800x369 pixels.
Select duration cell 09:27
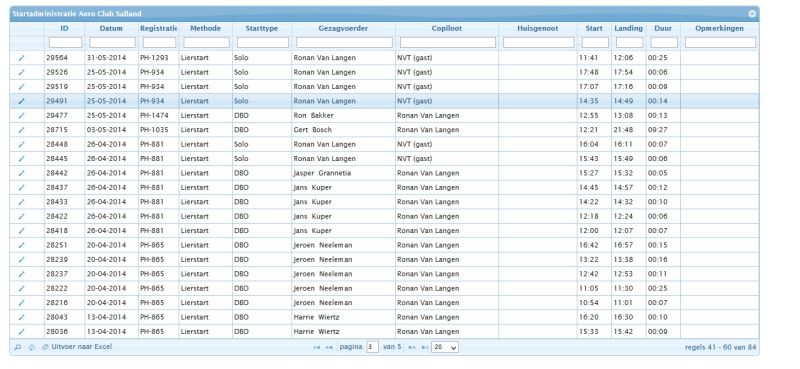[x=663, y=130]
